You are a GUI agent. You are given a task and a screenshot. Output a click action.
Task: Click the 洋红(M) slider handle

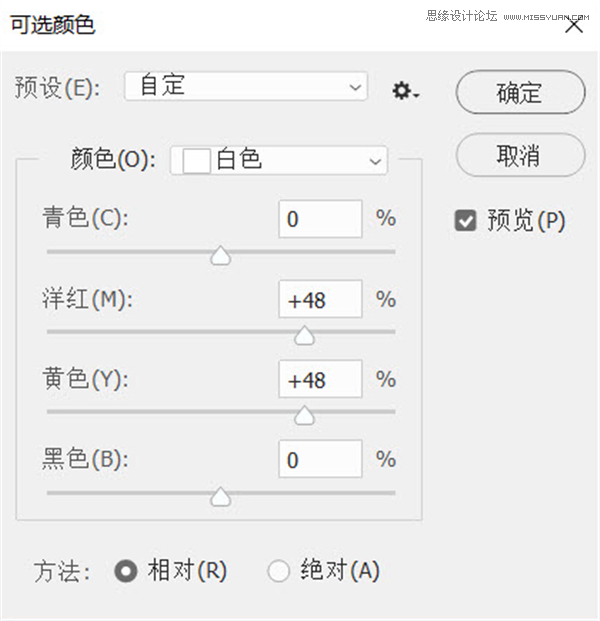(x=304, y=335)
